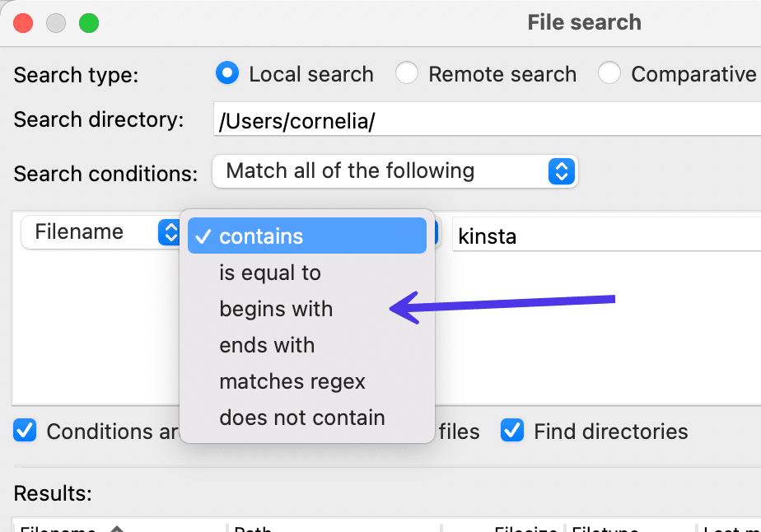Disable the Find directories checkbox

(513, 431)
